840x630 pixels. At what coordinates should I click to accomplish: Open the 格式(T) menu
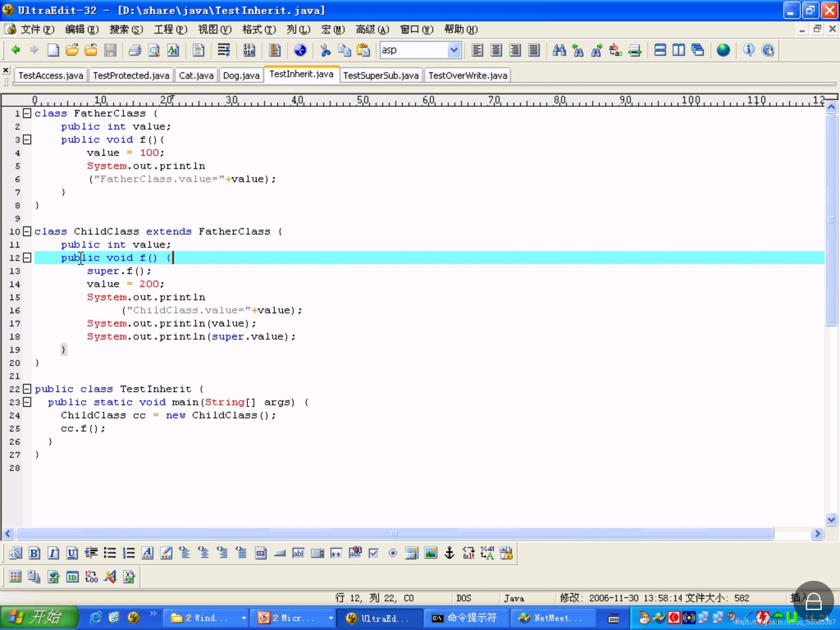[x=259, y=30]
